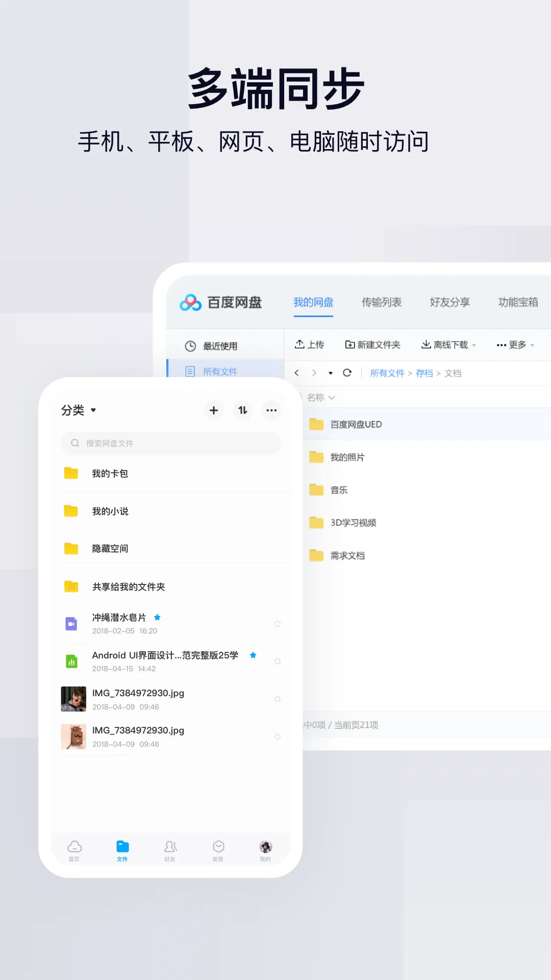Select the radio circle for Android UI界面设计 file
This screenshot has height=980, width=551.
[x=278, y=661]
